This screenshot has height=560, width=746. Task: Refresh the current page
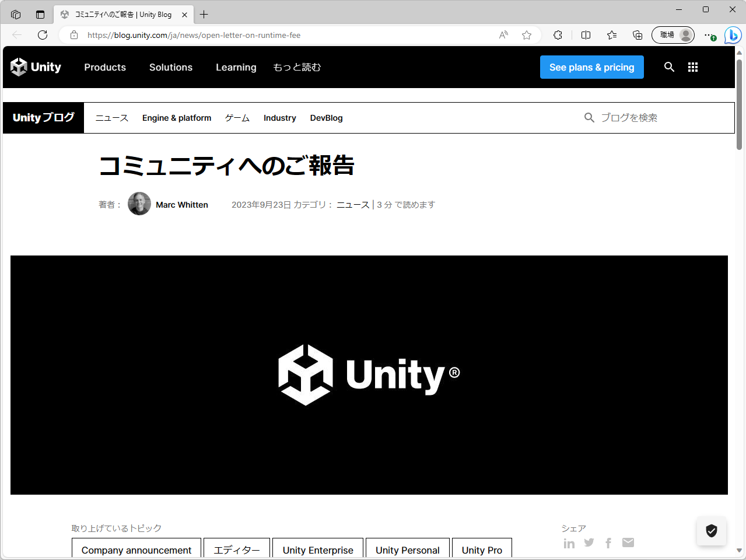[42, 35]
